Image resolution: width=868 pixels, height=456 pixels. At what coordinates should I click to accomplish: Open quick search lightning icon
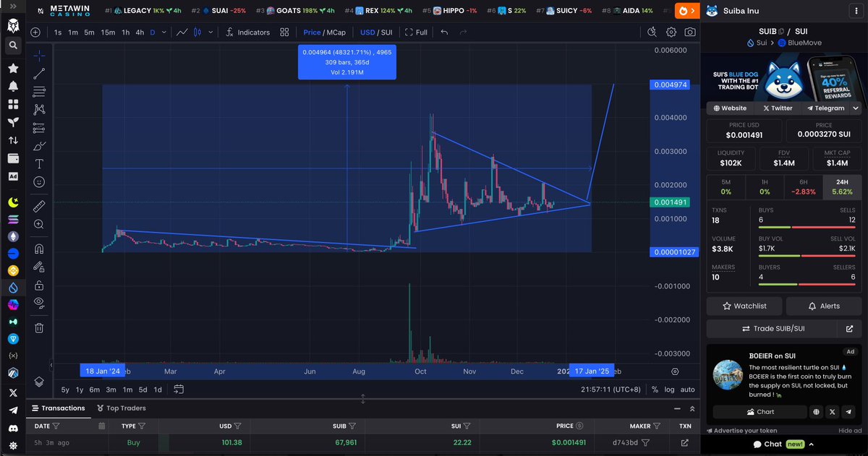pos(652,33)
